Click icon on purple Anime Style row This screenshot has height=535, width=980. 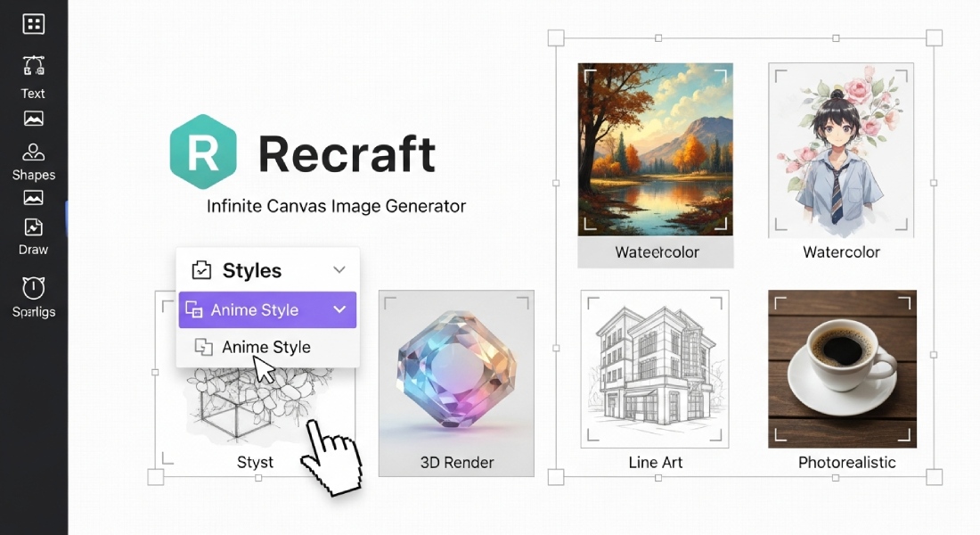pos(193,309)
